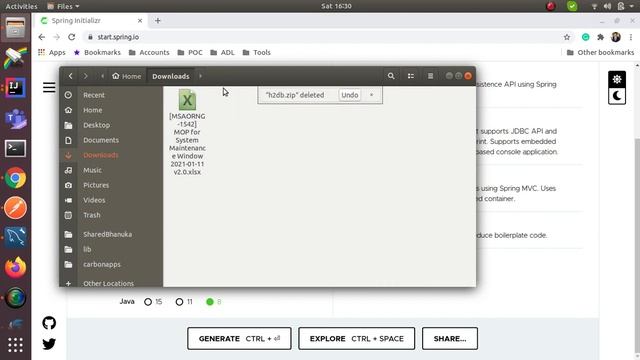Select Java 8 radio option
The width and height of the screenshot is (640, 360).
click(210, 302)
